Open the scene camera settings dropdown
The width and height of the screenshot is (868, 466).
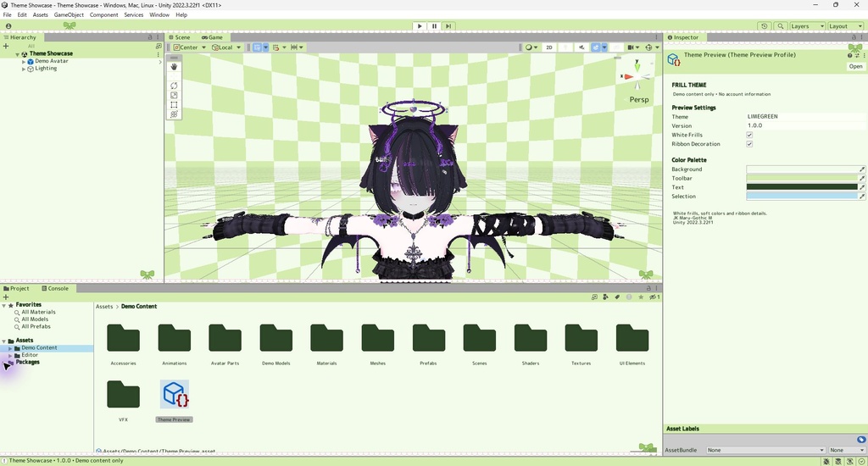633,47
